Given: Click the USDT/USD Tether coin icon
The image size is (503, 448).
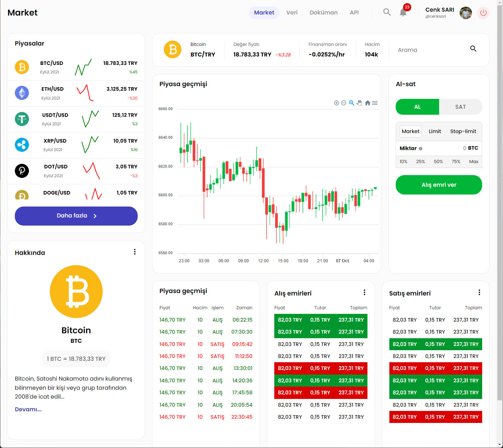Looking at the screenshot, I should pyautogui.click(x=22, y=119).
